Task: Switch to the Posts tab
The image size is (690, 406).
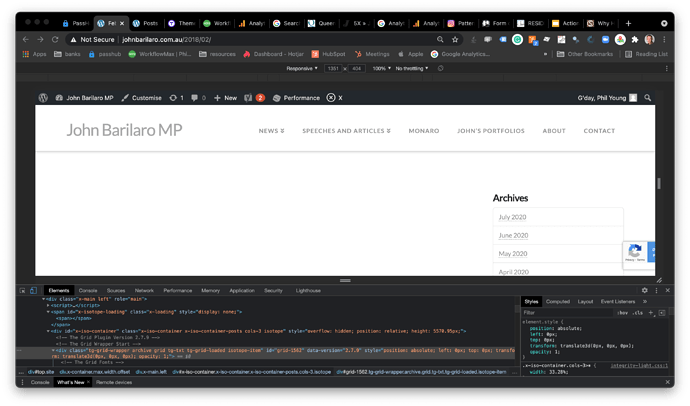Action: click(146, 23)
